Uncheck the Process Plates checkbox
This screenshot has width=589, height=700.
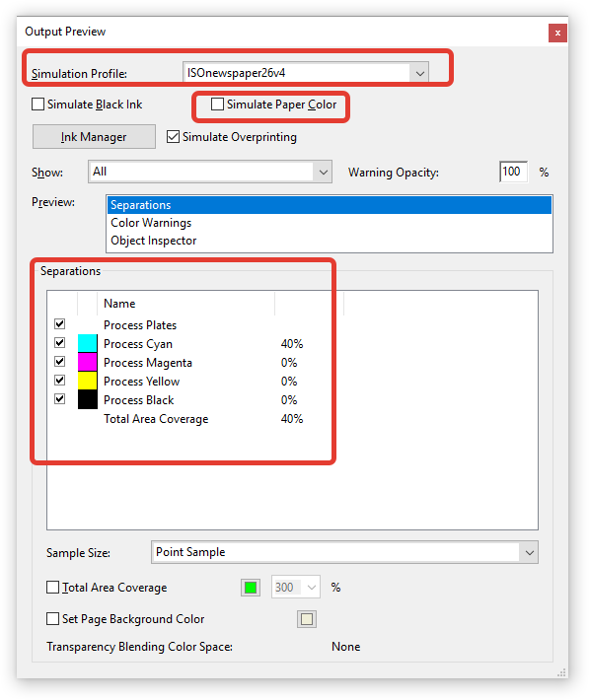pyautogui.click(x=60, y=323)
